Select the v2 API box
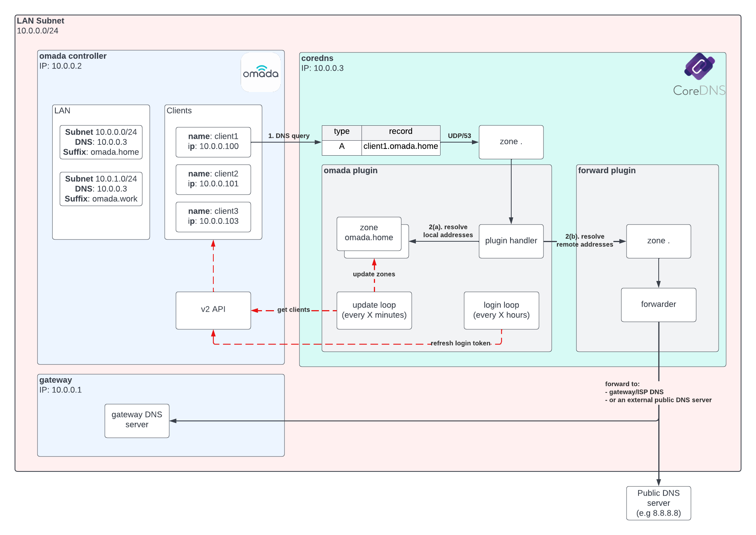 coord(213,310)
